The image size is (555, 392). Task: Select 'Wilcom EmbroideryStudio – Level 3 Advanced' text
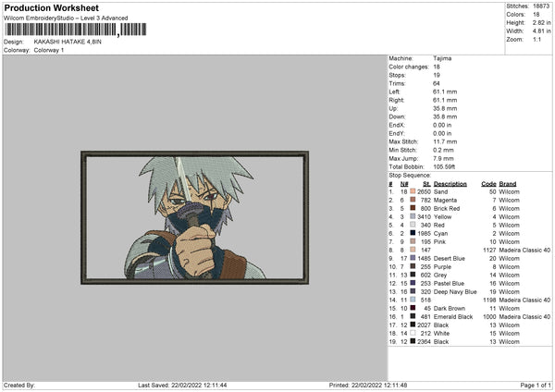coord(66,18)
